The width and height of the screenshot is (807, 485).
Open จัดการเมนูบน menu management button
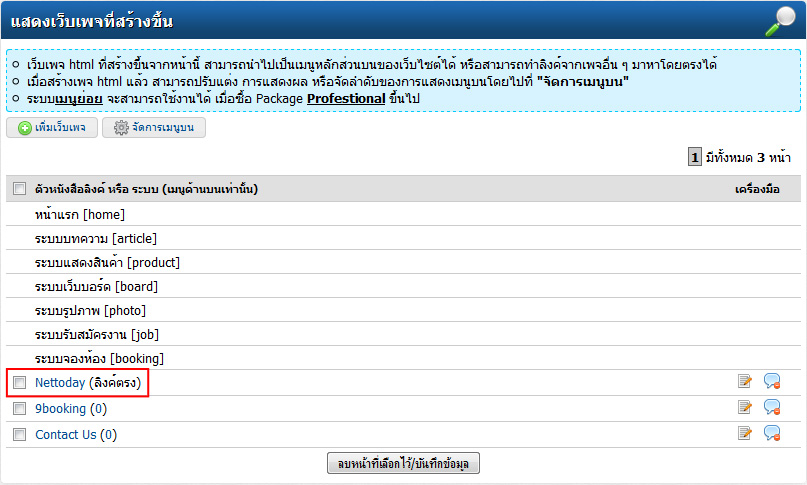tap(153, 128)
